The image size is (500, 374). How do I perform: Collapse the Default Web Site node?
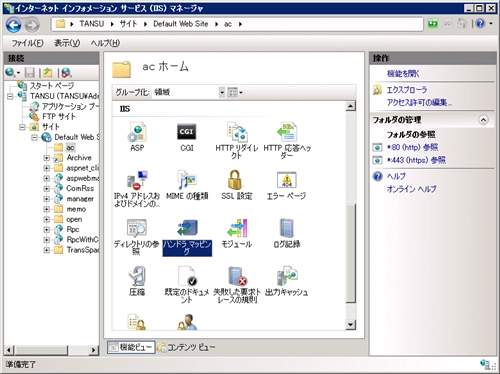pyautogui.click(x=34, y=137)
